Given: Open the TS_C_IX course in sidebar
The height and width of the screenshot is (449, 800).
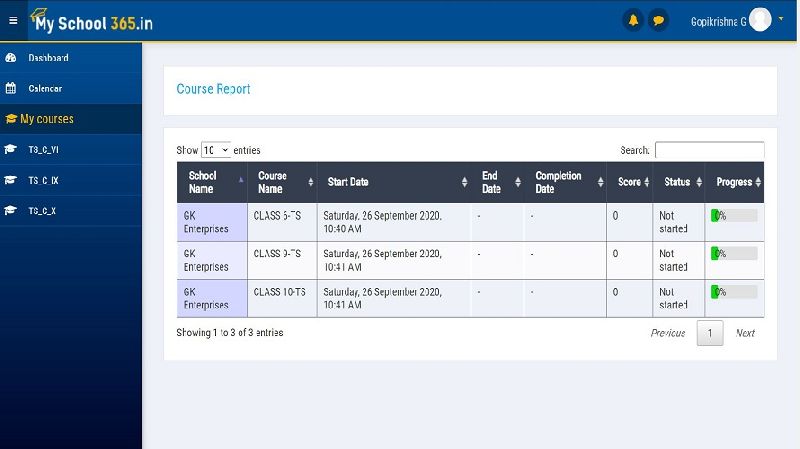Looking at the screenshot, I should coord(43,181).
